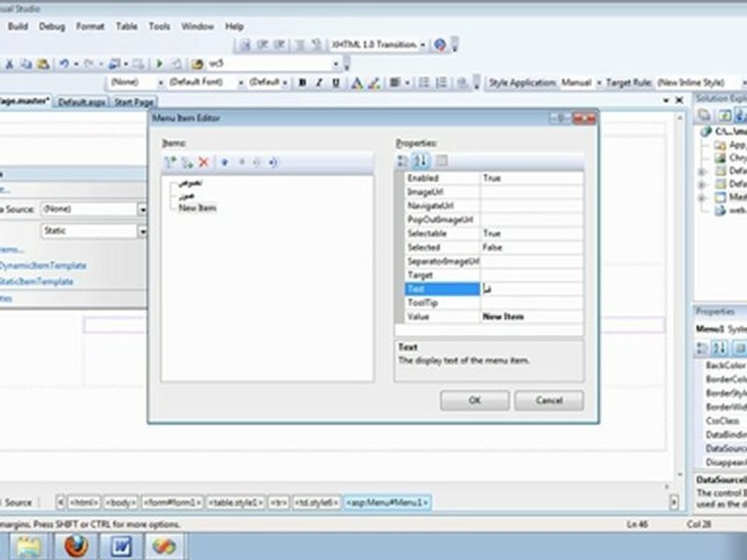This screenshot has height=560, width=747.
Task: Click the numbered list icon in formatting toolbar
Action: (x=442, y=83)
